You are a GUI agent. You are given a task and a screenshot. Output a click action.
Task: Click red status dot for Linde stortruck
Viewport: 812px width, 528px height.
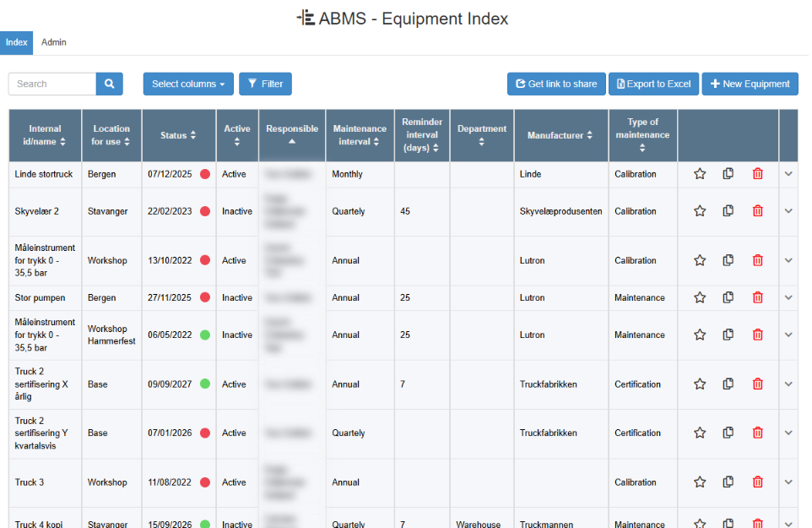click(x=205, y=174)
